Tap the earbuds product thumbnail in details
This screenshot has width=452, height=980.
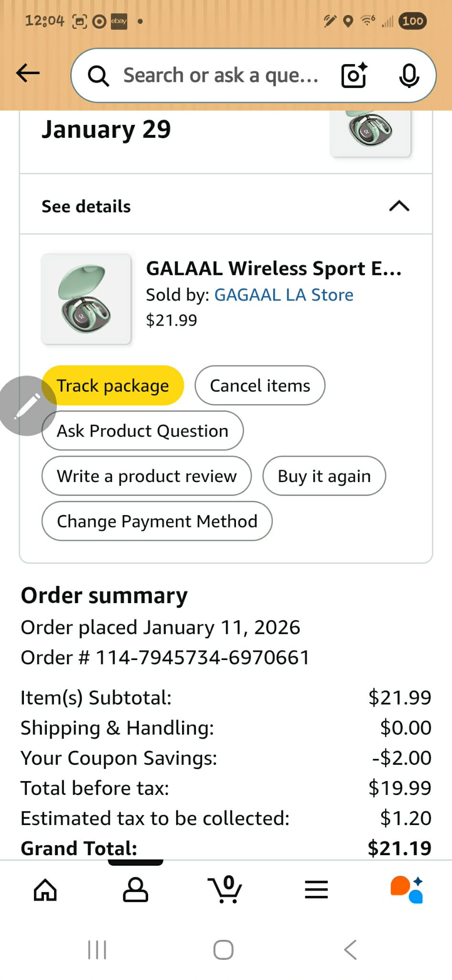(x=86, y=299)
